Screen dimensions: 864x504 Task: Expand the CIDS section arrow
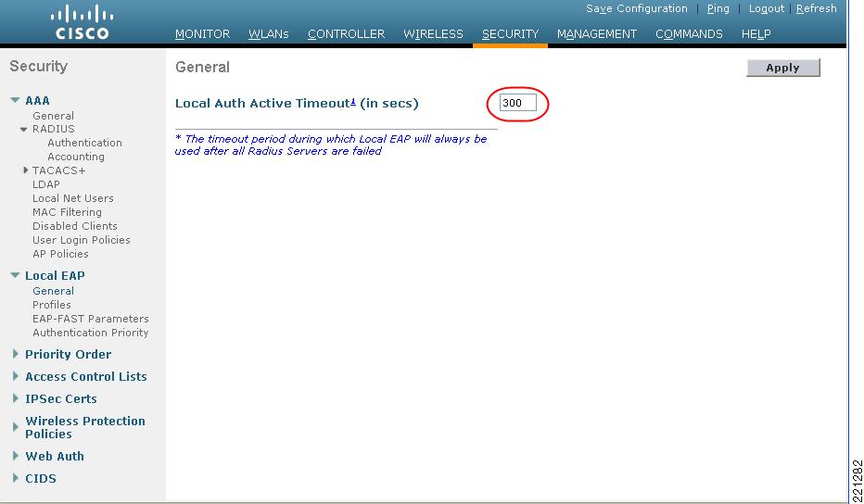click(16, 478)
